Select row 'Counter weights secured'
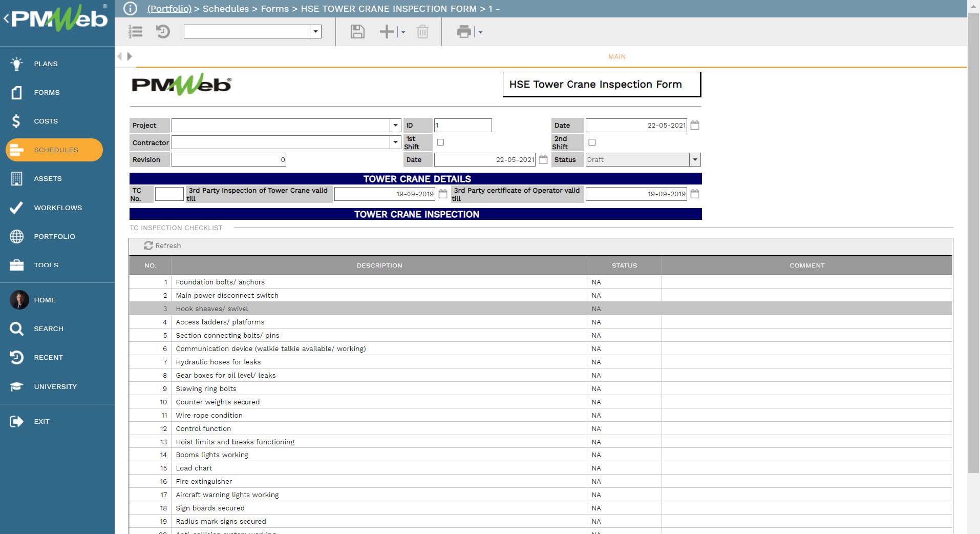This screenshot has height=534, width=980. 541,402
